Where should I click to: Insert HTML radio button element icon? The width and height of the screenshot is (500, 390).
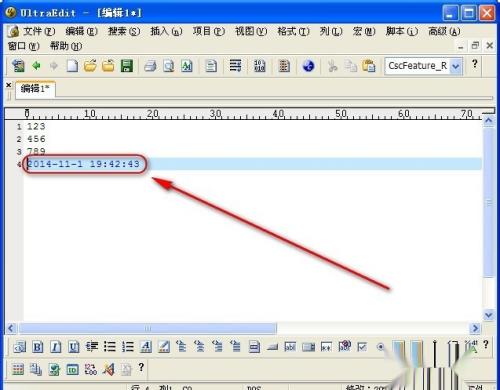[380, 347]
